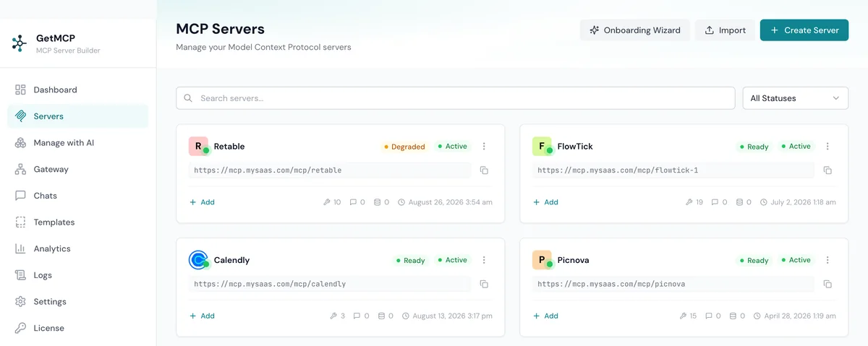Screen dimensions: 868x346
Task: Copy the FlowTick server URL
Action: coord(827,170)
